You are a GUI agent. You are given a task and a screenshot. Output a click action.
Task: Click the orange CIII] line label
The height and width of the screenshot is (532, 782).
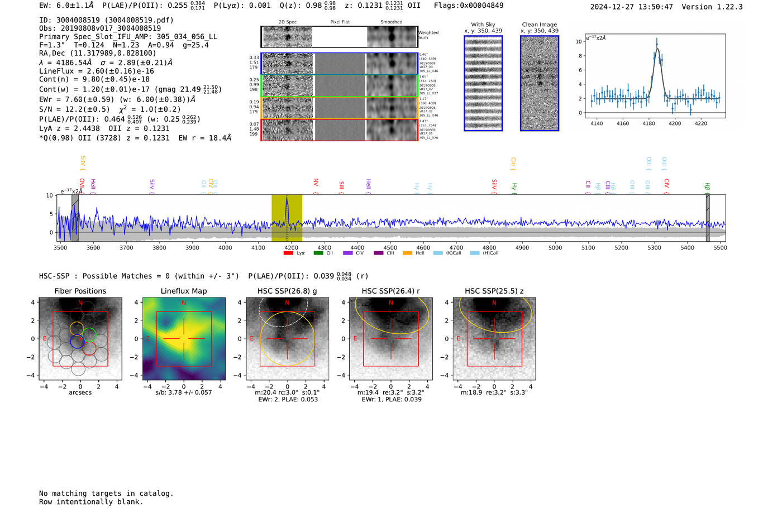pyautogui.click(x=513, y=164)
